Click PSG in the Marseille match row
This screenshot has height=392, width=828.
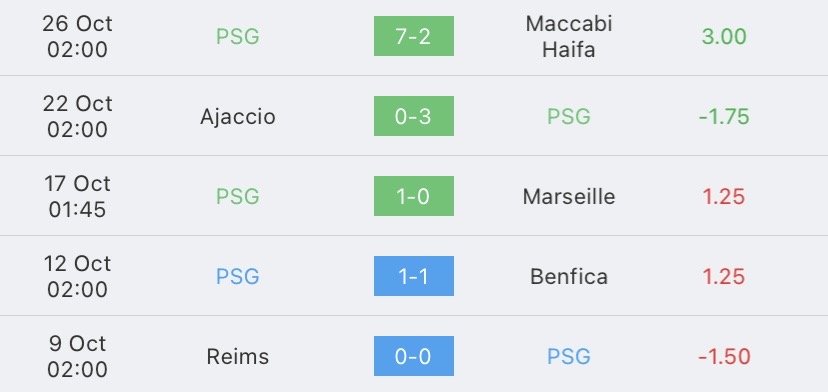point(238,197)
